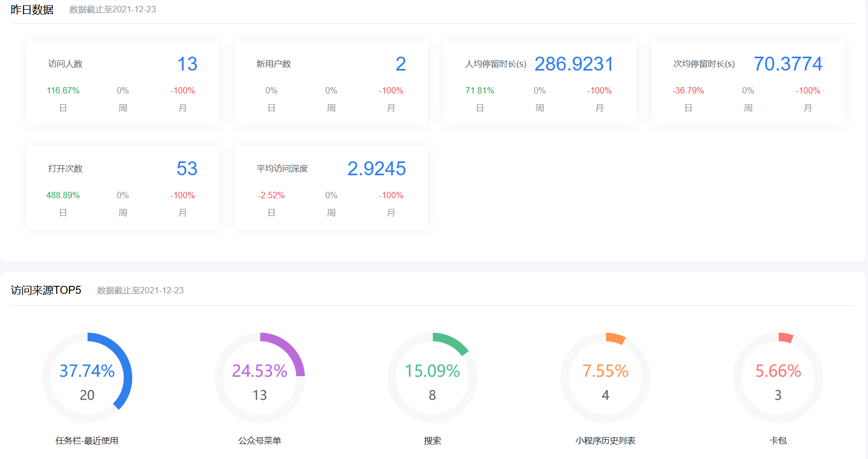
Task: Click the red 5.66% ring chart
Action: (778, 378)
